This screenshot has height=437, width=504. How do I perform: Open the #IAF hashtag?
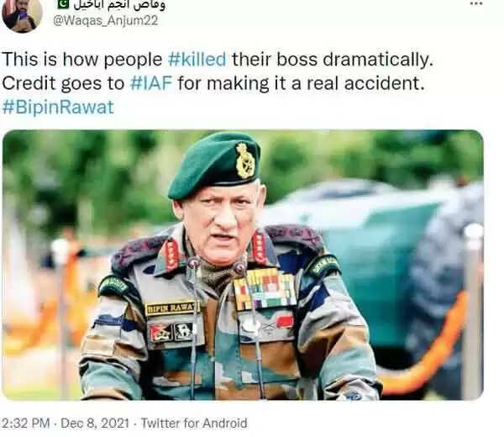[151, 83]
